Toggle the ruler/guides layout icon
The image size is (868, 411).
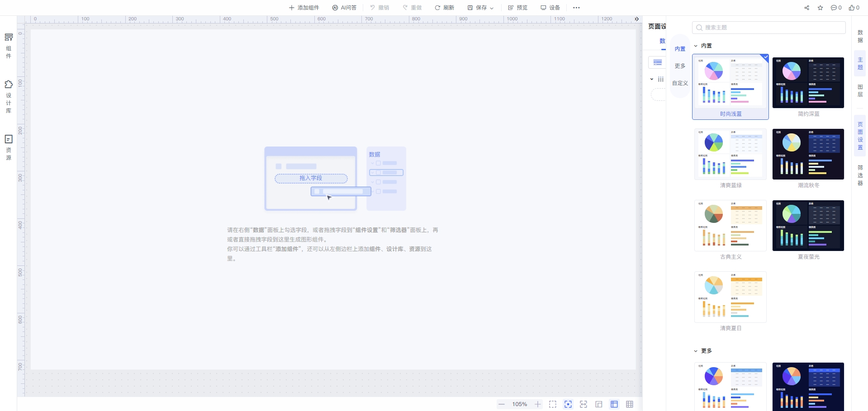(x=614, y=404)
